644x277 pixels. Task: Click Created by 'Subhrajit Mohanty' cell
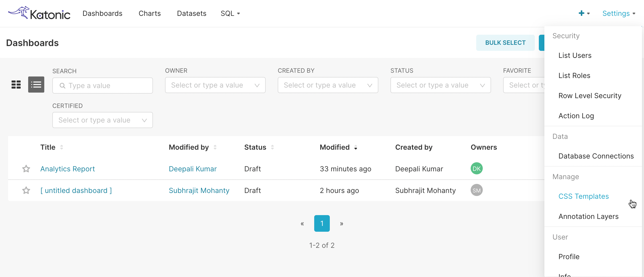[425, 190]
